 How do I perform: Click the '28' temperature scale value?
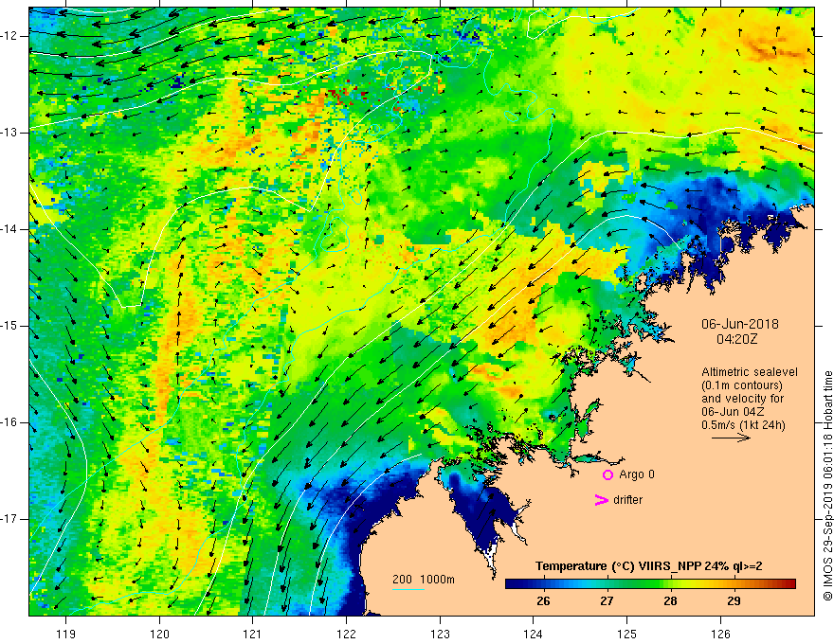point(670,601)
